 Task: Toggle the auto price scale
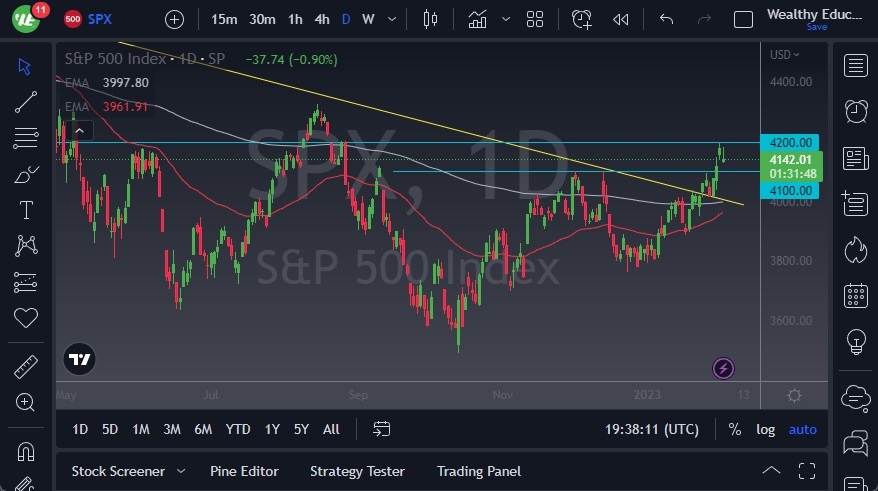click(x=802, y=429)
